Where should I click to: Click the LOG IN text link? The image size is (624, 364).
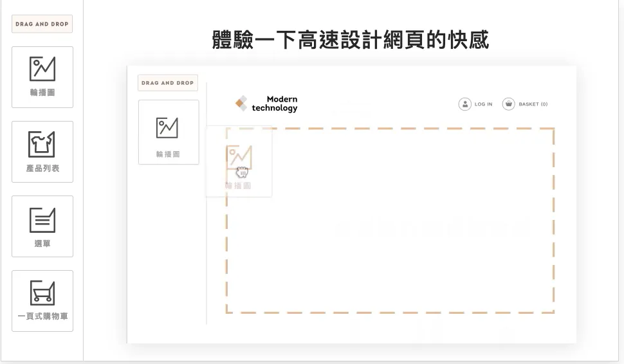click(484, 104)
